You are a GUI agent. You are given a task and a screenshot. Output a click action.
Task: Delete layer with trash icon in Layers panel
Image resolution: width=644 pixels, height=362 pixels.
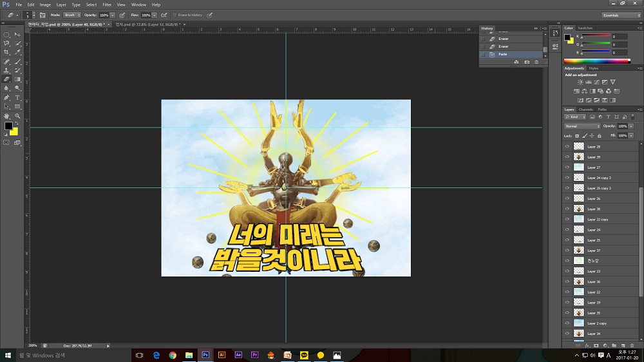pyautogui.click(x=632, y=345)
